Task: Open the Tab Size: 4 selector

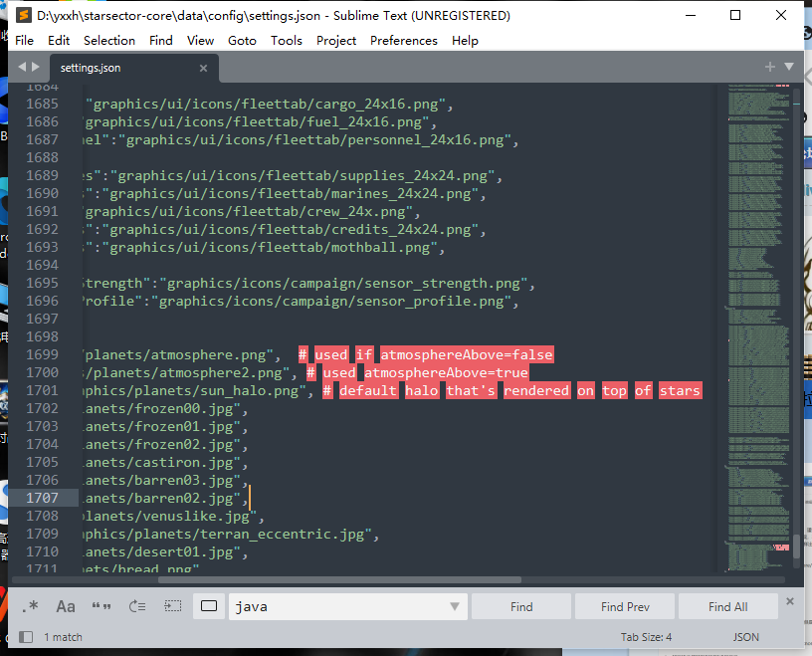Action: coord(646,637)
